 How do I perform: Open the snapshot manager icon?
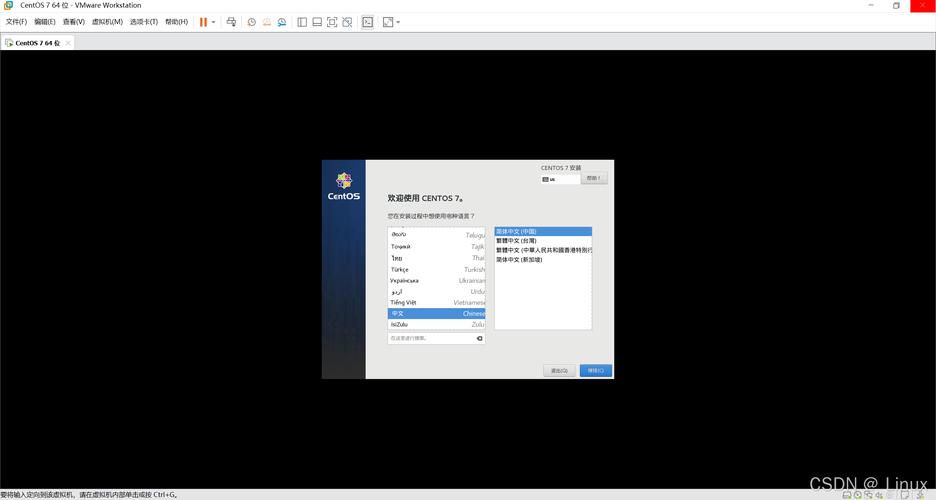(282, 21)
